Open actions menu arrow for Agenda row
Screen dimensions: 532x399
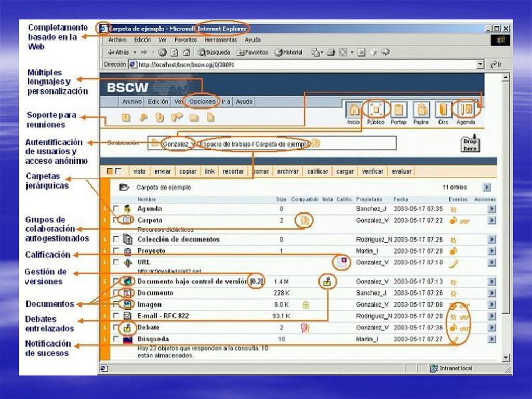coord(491,209)
